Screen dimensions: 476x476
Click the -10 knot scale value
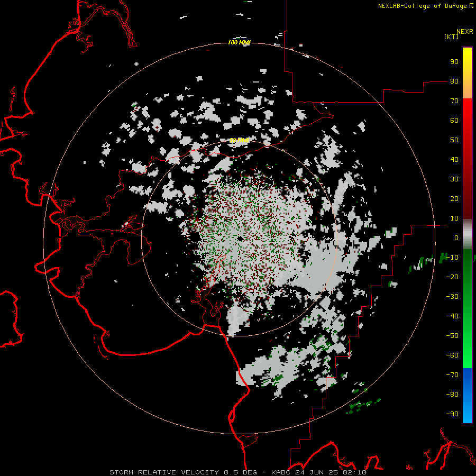pyautogui.click(x=452, y=258)
